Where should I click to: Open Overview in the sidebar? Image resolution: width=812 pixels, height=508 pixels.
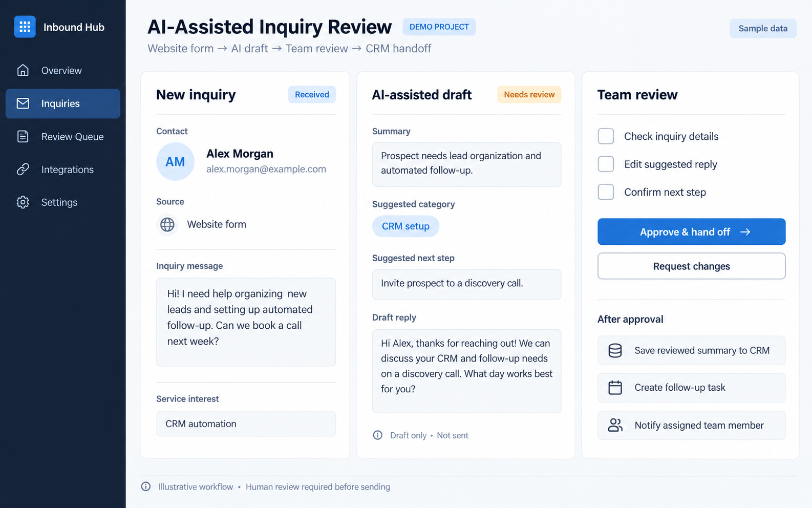pos(63,71)
